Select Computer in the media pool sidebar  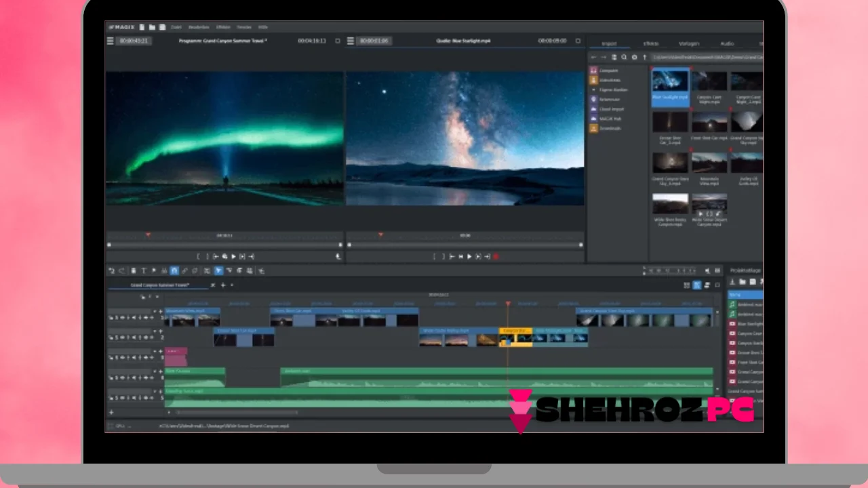(x=608, y=70)
